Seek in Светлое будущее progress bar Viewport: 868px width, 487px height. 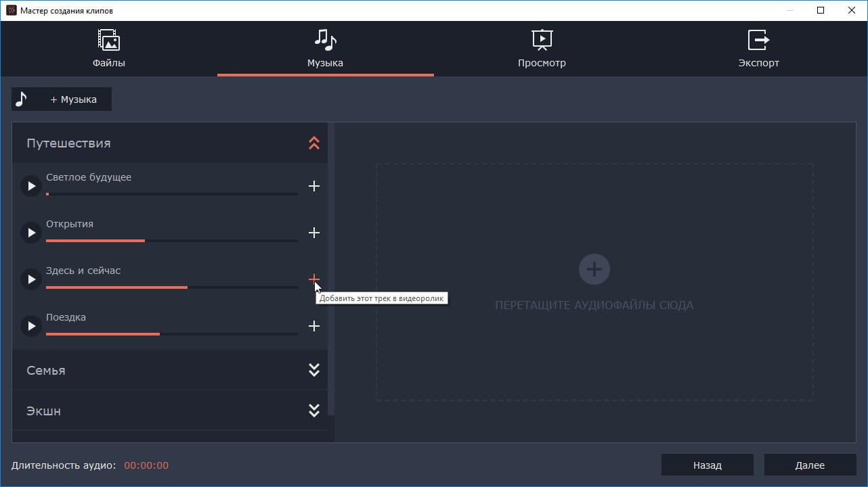172,194
